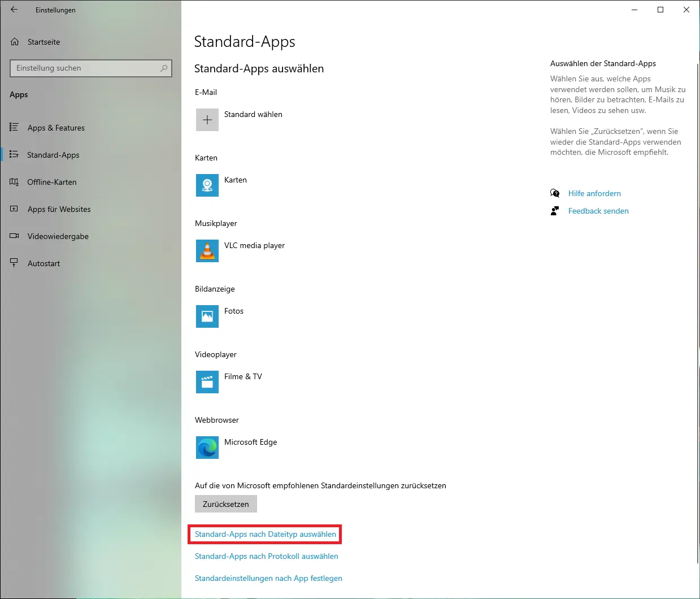Viewport: 700px width, 599px height.
Task: Click the search magnifier icon
Action: coord(164,68)
